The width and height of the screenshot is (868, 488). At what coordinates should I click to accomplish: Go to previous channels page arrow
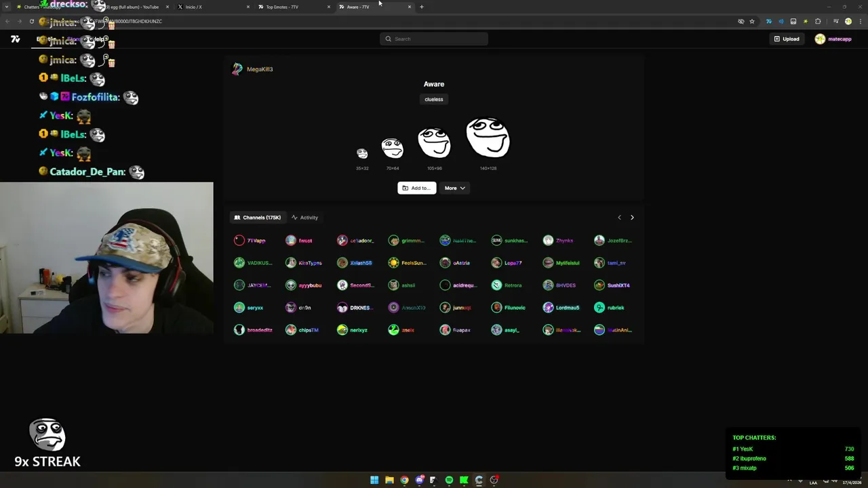619,218
